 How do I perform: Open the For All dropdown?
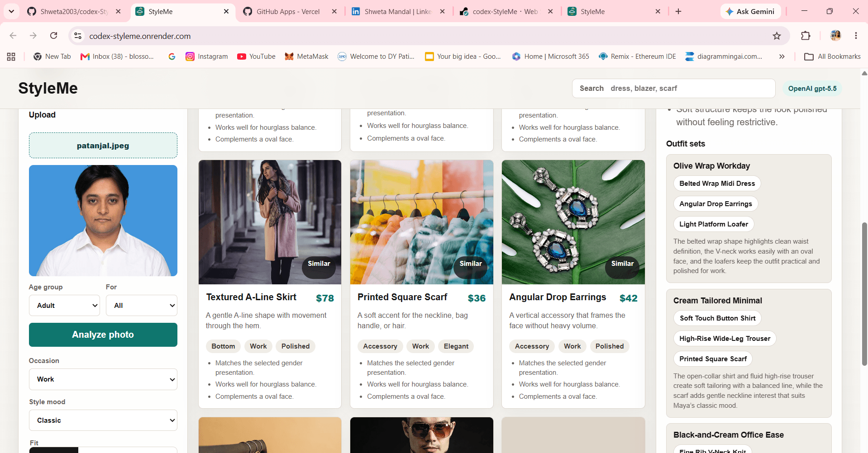[x=142, y=306]
